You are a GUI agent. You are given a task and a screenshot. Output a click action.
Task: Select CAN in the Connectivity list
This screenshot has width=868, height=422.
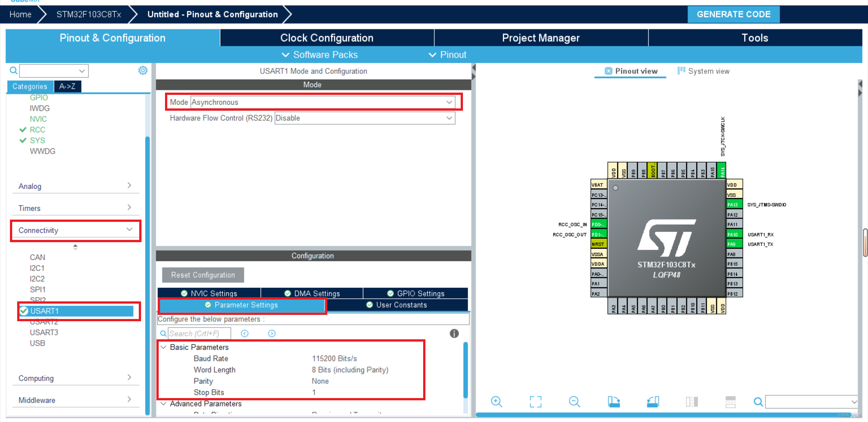(38, 258)
